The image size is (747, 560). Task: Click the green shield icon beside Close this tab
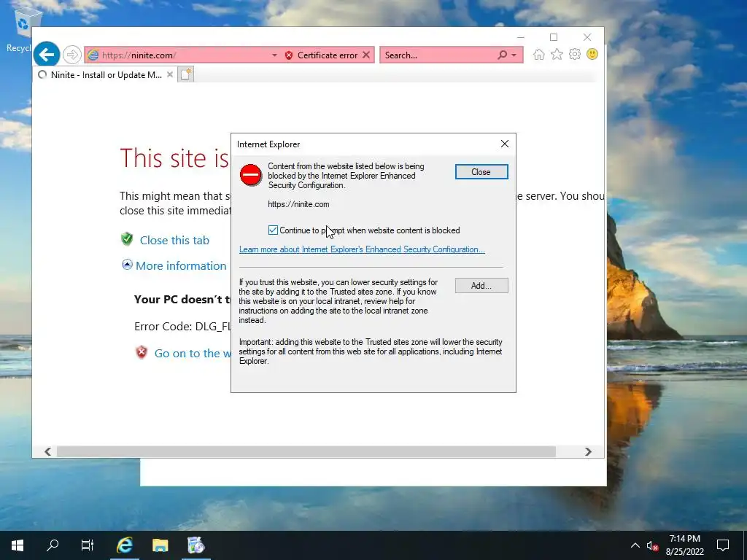(127, 239)
